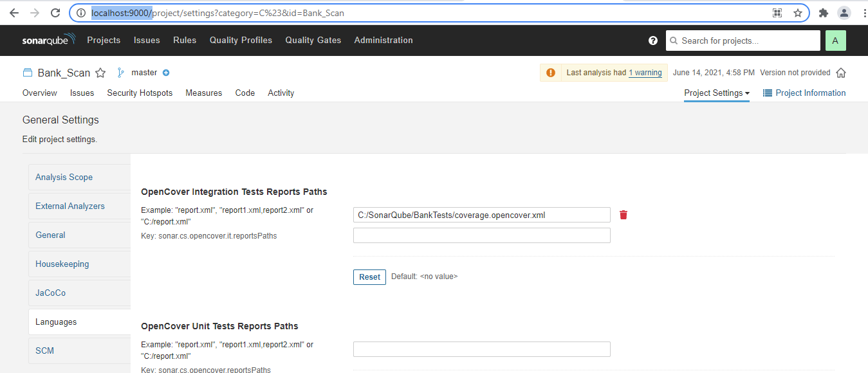Open Project Information panel
The height and width of the screenshot is (373, 868).
click(804, 93)
